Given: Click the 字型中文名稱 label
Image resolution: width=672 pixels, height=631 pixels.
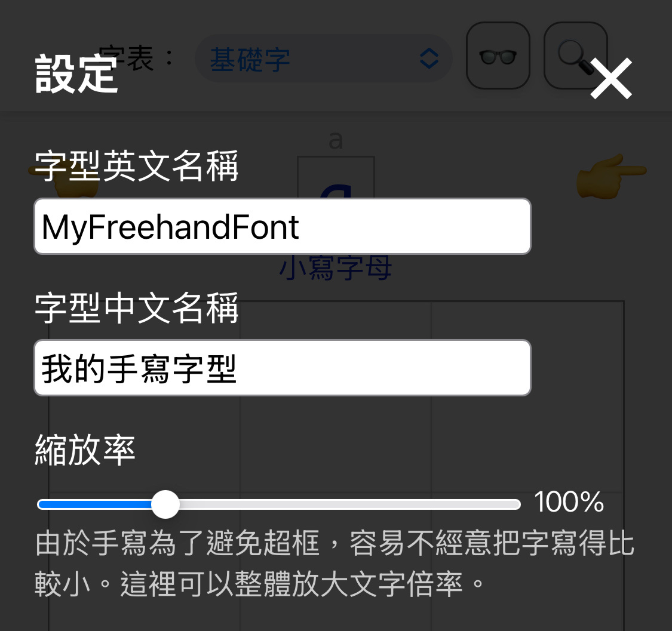Looking at the screenshot, I should tap(136, 307).
